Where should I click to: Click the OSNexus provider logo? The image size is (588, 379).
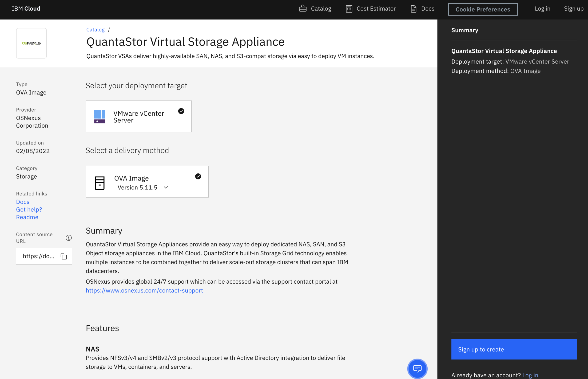[31, 43]
